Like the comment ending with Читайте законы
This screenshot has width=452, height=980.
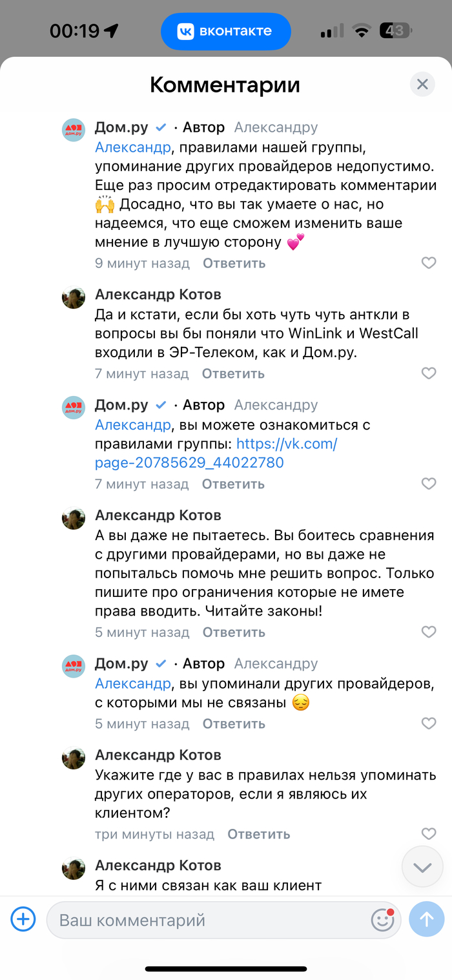(x=429, y=632)
